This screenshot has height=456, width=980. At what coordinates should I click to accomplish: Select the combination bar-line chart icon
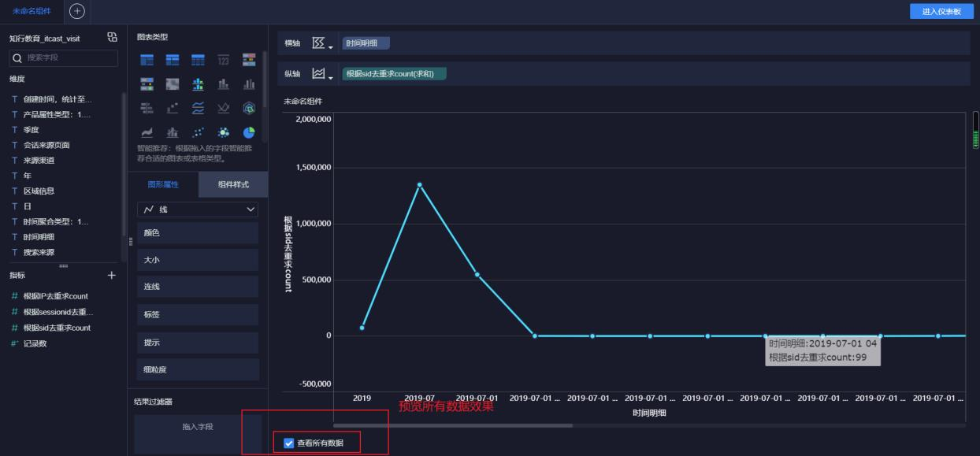173,132
